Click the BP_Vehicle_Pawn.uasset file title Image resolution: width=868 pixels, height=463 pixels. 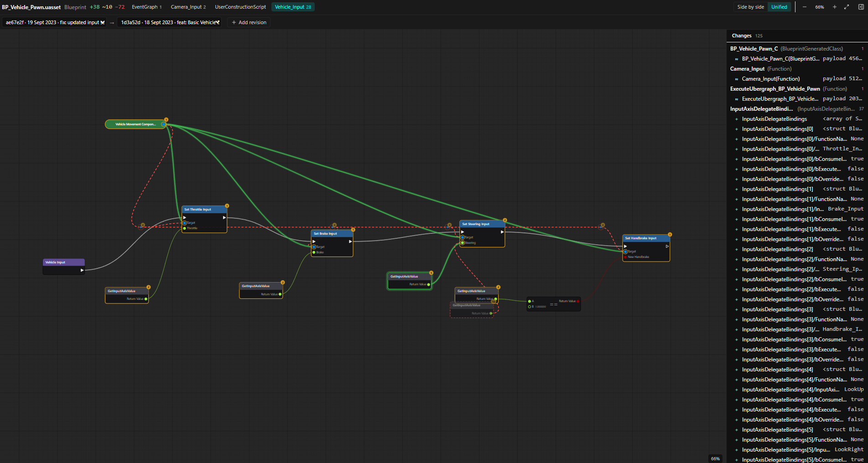(31, 7)
